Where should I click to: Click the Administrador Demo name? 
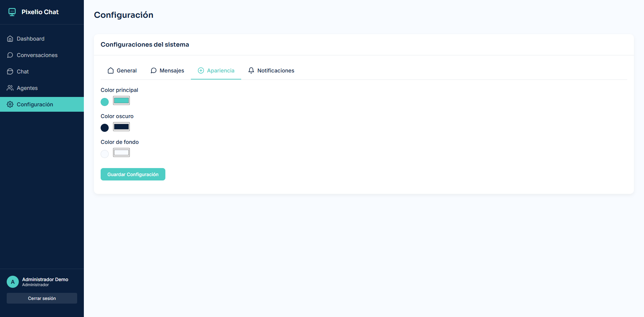click(x=45, y=279)
